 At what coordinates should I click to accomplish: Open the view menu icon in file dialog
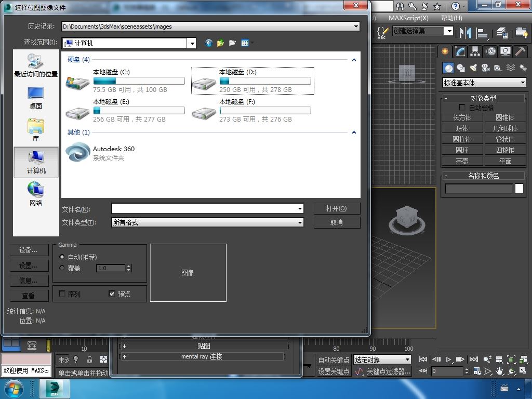(246, 43)
